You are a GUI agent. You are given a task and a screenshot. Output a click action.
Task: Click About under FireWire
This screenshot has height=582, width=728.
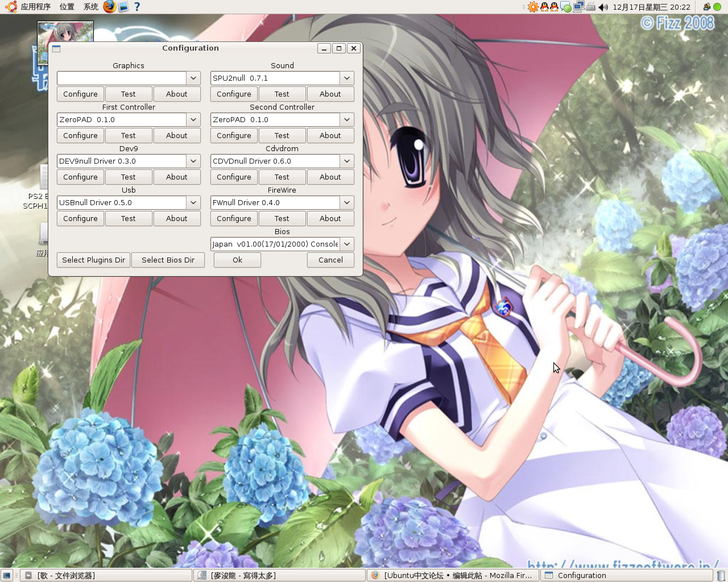(x=330, y=218)
